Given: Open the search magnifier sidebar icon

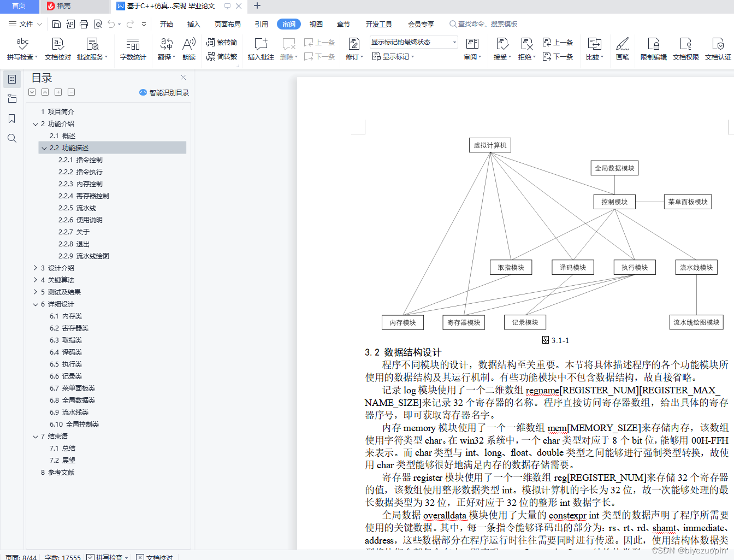Looking at the screenshot, I should coord(12,138).
